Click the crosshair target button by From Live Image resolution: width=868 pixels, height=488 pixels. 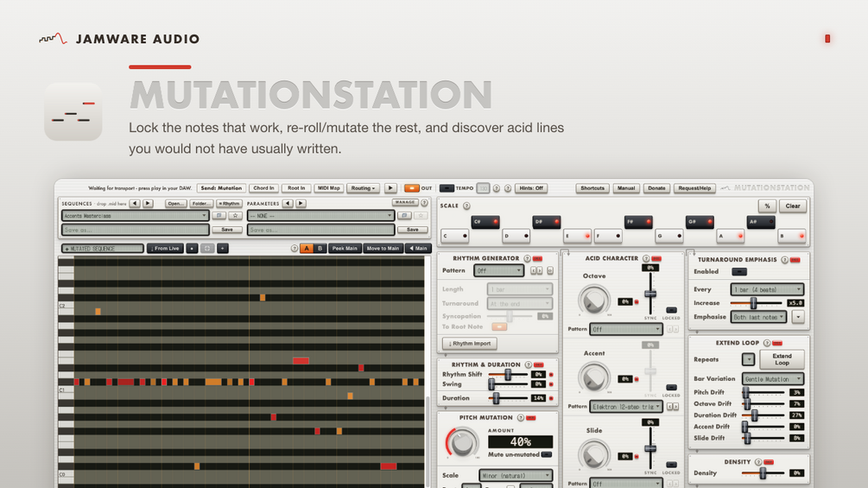[207, 249]
